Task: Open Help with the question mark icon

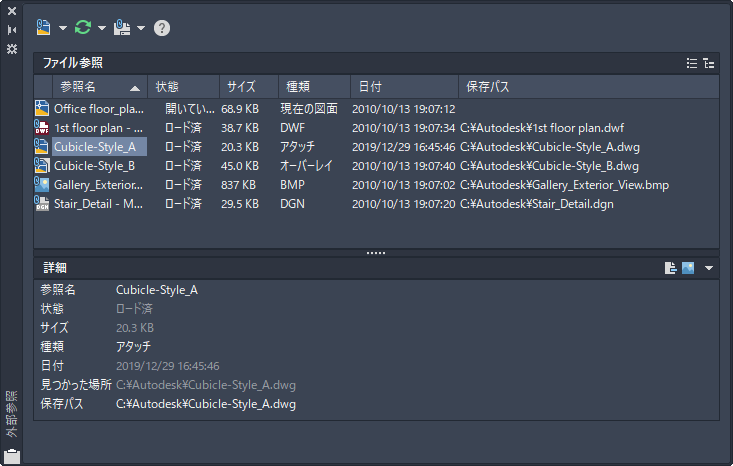Action: [162, 28]
